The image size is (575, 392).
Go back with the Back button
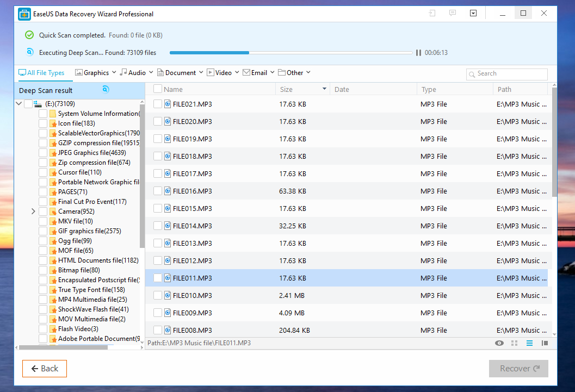tap(45, 369)
